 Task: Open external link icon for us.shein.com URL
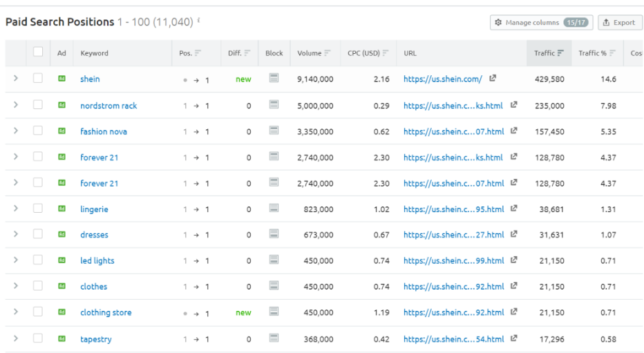[x=493, y=79]
